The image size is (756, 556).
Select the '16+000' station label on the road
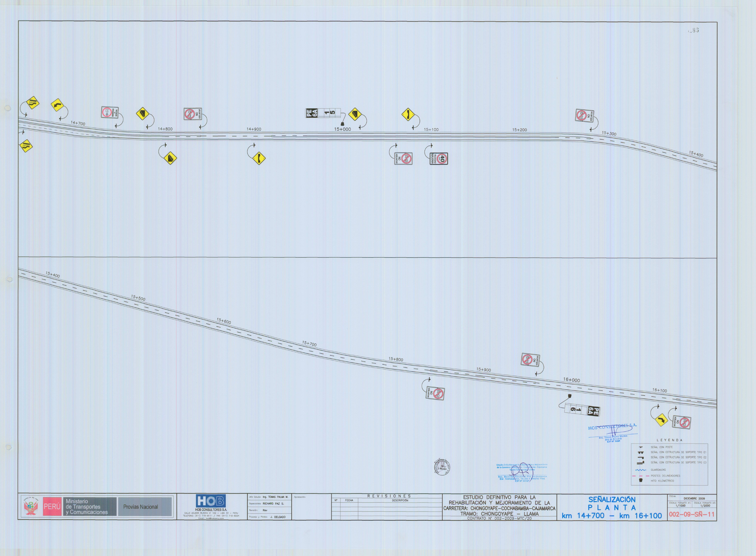(572, 380)
